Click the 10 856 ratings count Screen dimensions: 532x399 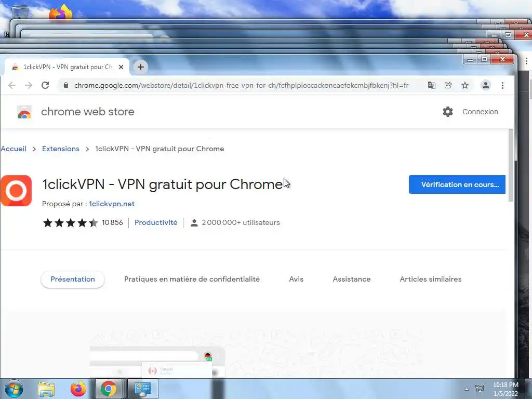112,222
